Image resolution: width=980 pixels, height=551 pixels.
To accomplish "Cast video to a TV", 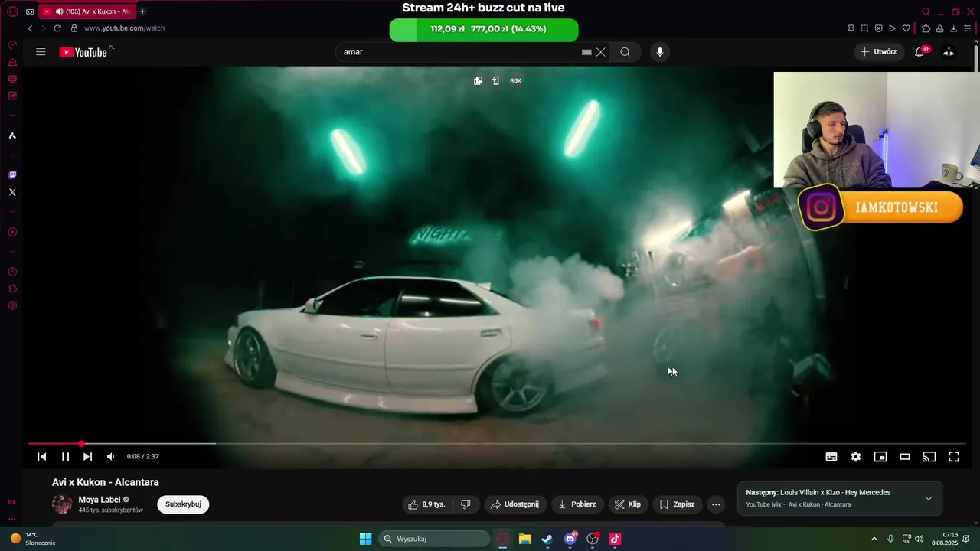I will pyautogui.click(x=929, y=457).
